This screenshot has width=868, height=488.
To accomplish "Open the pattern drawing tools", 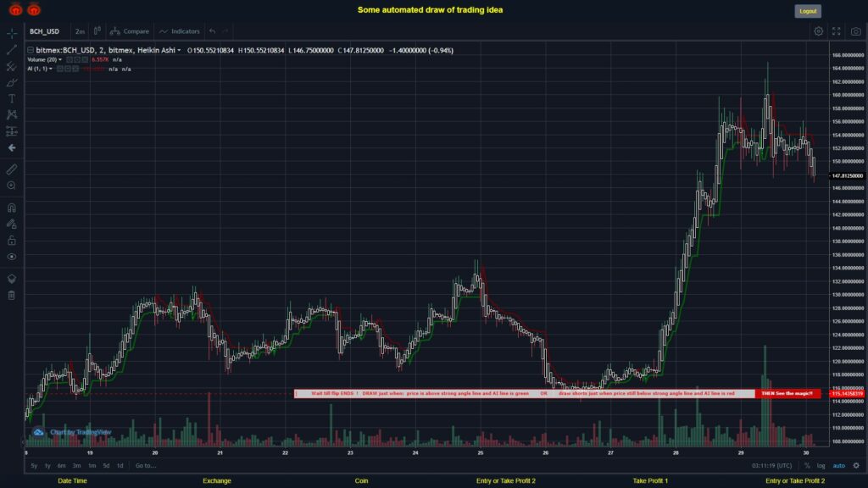I will point(11,115).
